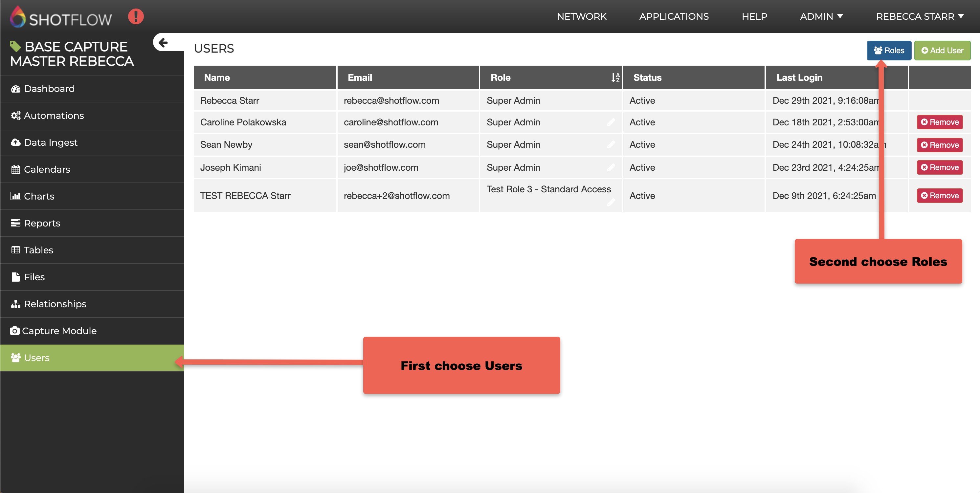Open the NETWORK menu item

(581, 17)
